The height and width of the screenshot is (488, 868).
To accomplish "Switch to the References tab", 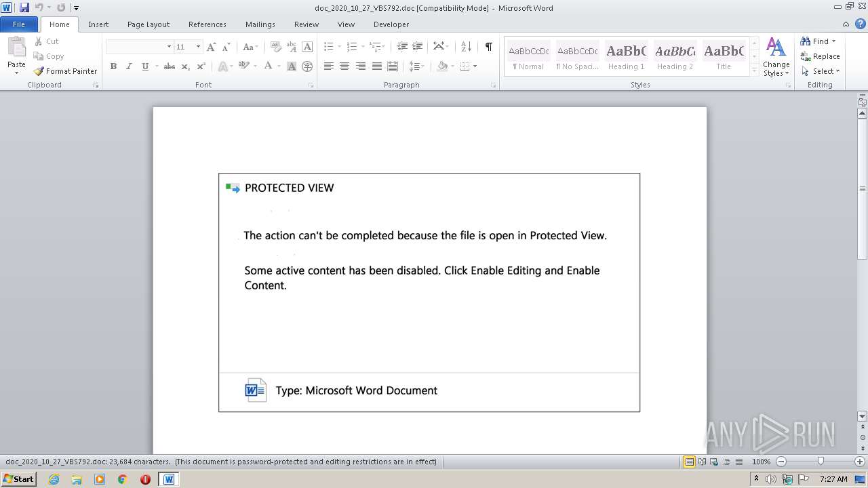I will coord(208,24).
